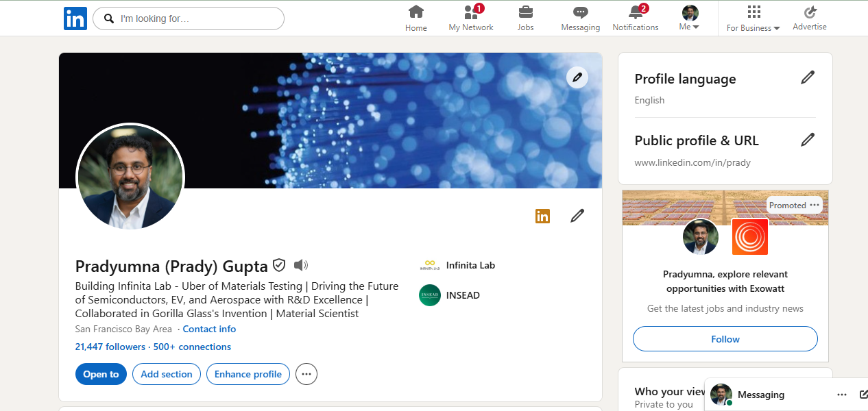
Task: Edit the Profile language with the pencil icon
Action: point(808,77)
